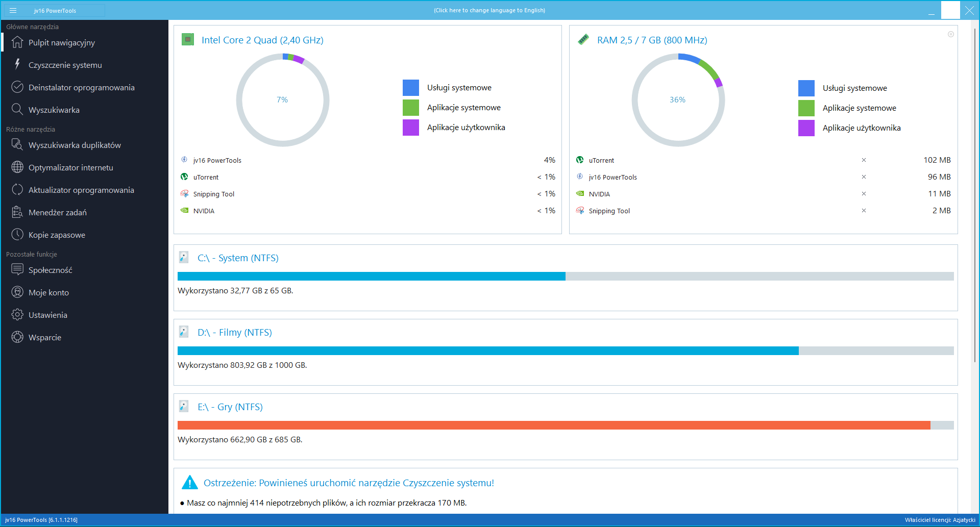Image resolution: width=980 pixels, height=527 pixels.
Task: Open Pulpit nawigacyjny menu item
Action: tap(85, 42)
